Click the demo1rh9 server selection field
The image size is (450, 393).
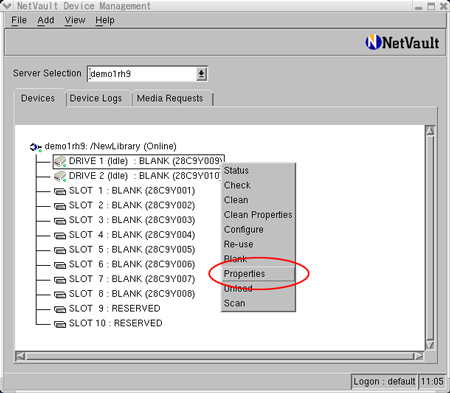point(142,74)
